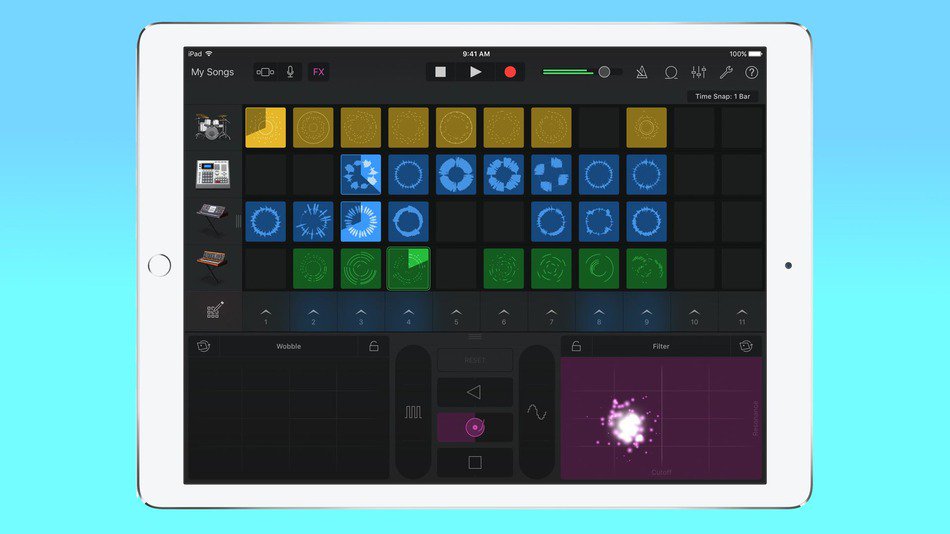Select the orange keyboard track icon

click(x=213, y=267)
